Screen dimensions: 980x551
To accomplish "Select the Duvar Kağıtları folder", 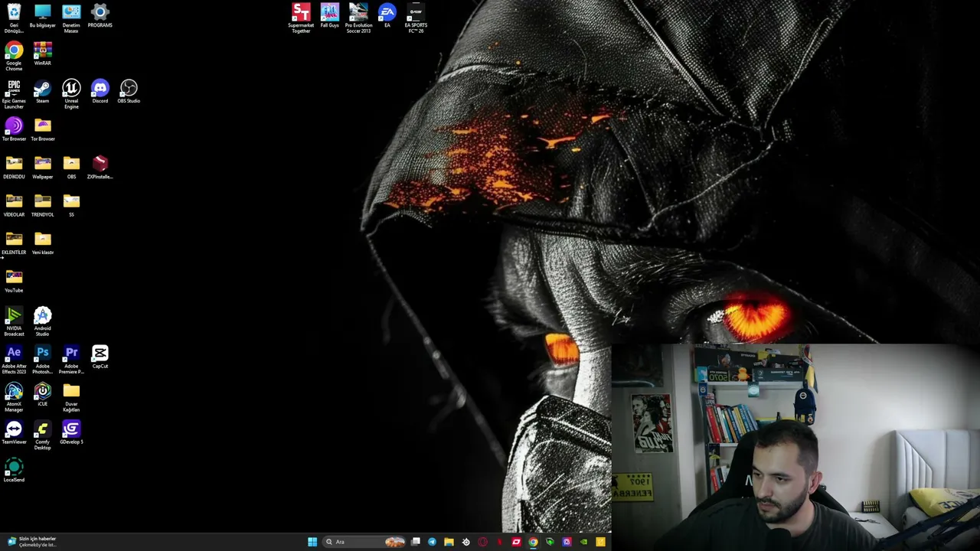I will pyautogui.click(x=71, y=397).
